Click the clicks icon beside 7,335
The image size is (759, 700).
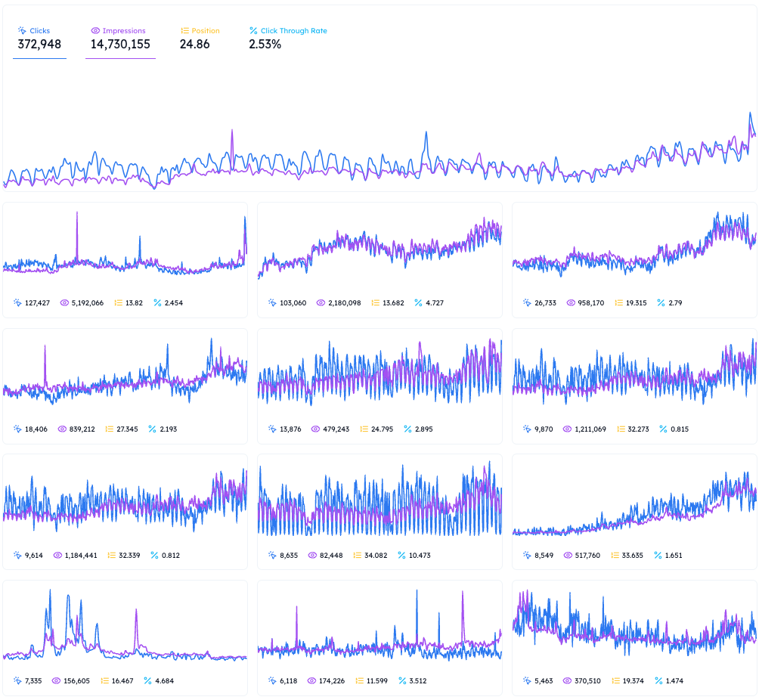(x=17, y=681)
